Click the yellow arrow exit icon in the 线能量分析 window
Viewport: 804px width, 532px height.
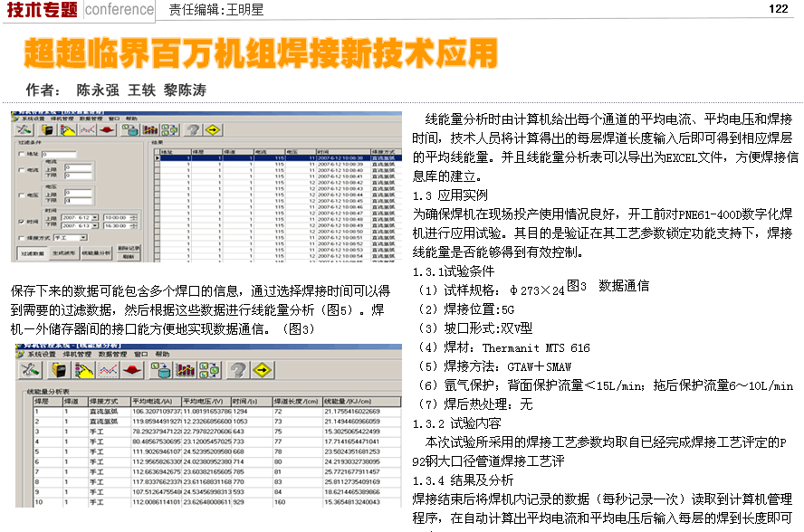coord(263,370)
